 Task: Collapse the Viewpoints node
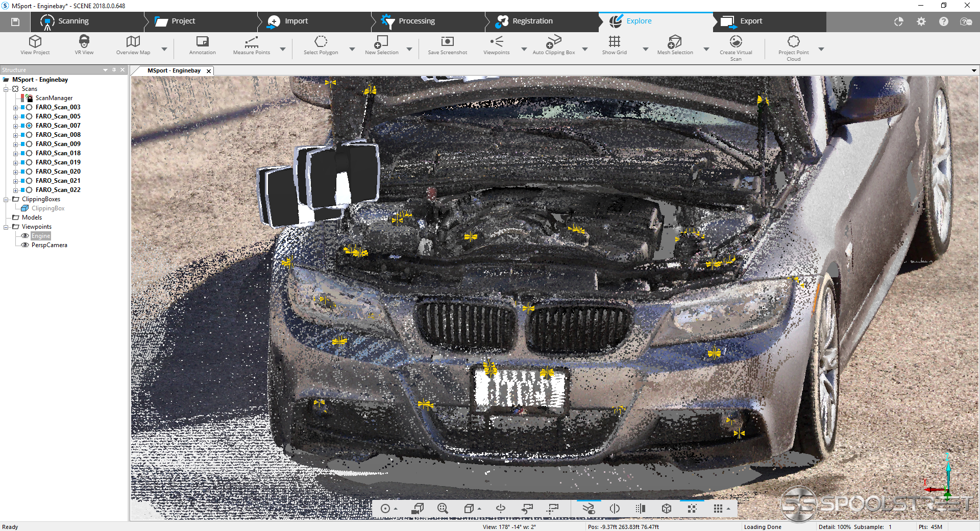click(6, 227)
